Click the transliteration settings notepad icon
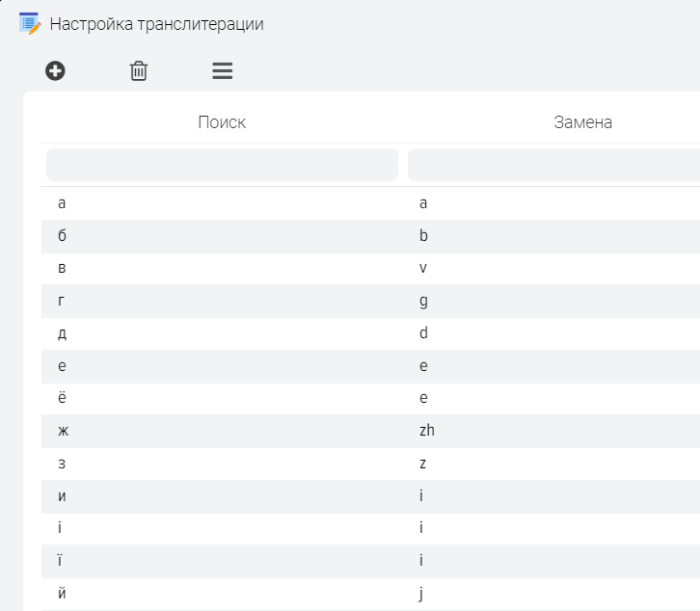The image size is (700, 611). coord(29,24)
